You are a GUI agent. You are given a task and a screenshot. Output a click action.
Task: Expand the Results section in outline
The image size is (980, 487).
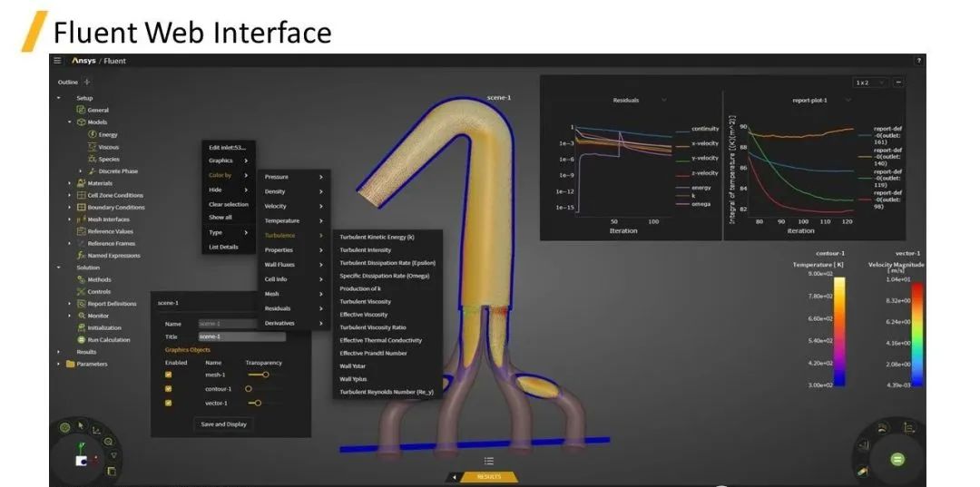click(59, 352)
